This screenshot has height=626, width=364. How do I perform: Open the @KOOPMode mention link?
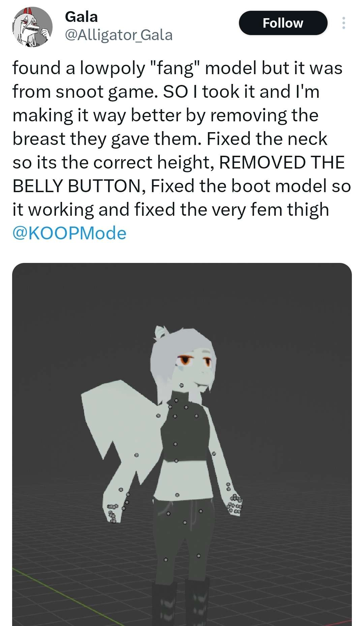(x=69, y=233)
